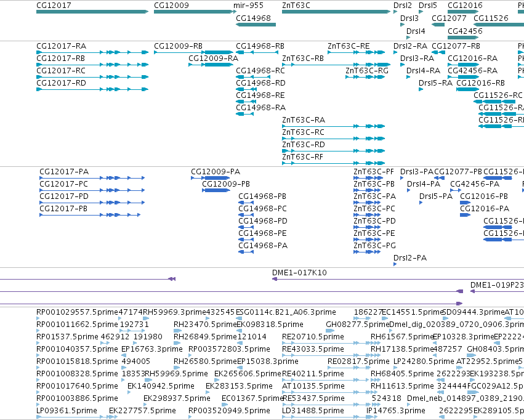Open protein CG42456-PA
The width and height of the screenshot is (524, 420).
(x=475, y=184)
